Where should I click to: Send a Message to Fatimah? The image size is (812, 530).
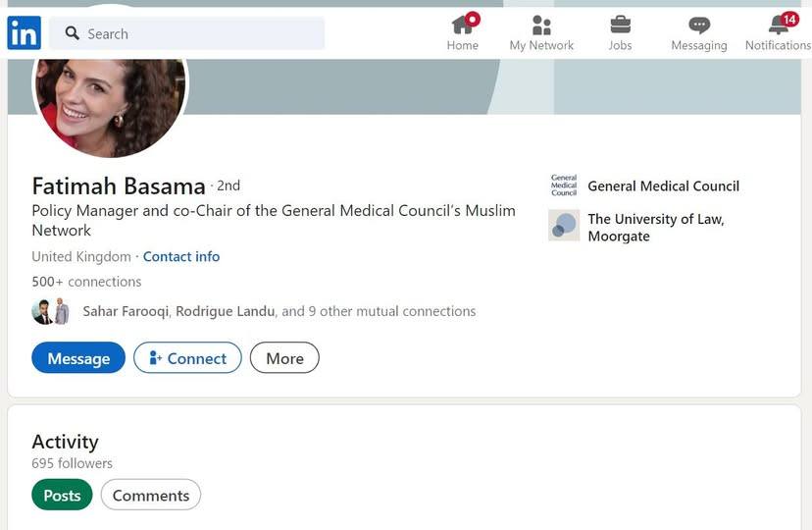point(78,358)
